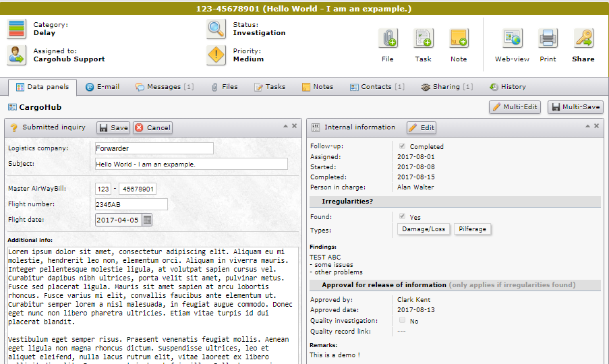Click the Share key icon
The image size is (609, 364).
(x=583, y=38)
